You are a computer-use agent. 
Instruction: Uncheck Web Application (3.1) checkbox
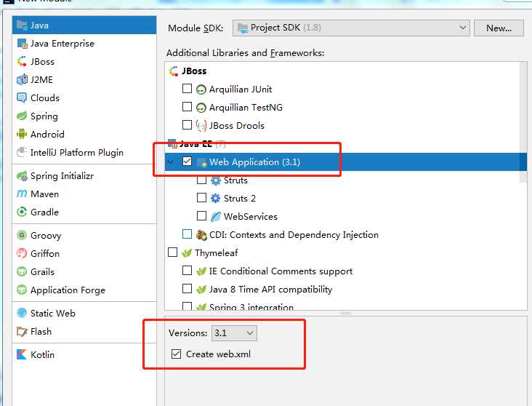187,161
